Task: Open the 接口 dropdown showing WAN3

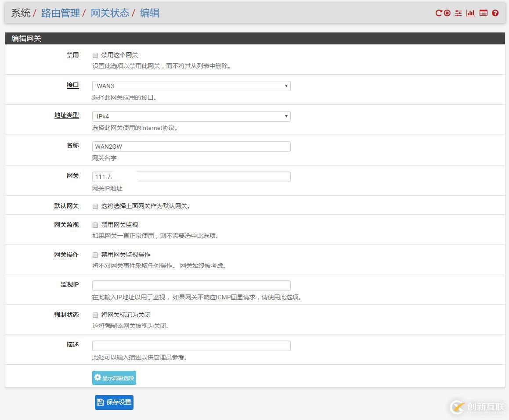Action: 191,86
